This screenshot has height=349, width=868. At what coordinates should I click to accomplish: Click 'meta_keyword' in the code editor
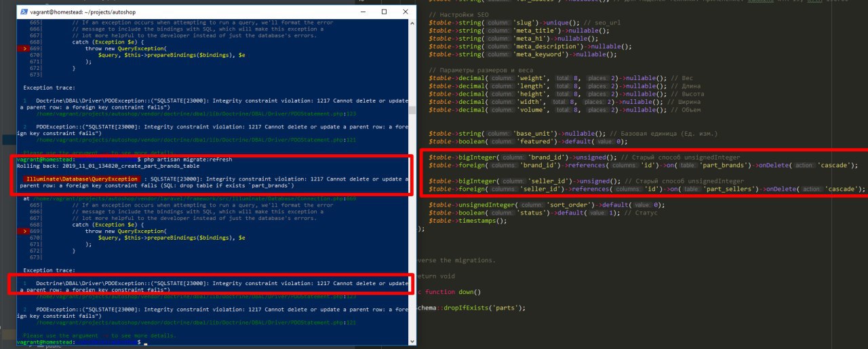pos(540,54)
